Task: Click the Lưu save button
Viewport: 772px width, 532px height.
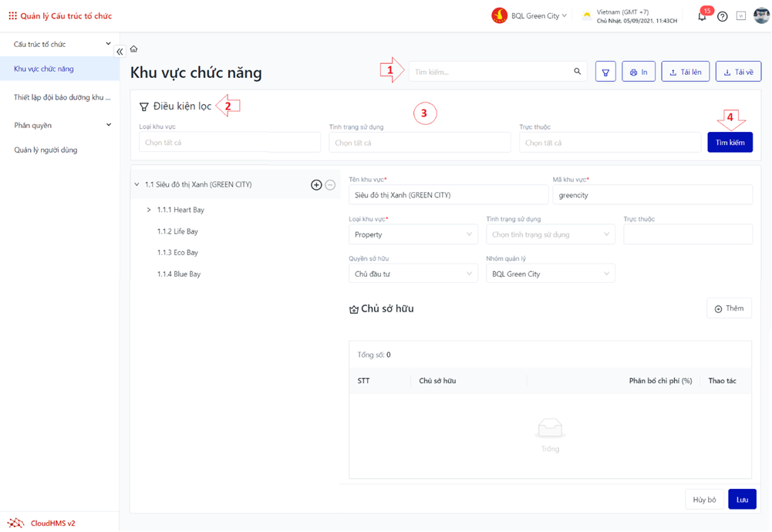Action: point(742,500)
